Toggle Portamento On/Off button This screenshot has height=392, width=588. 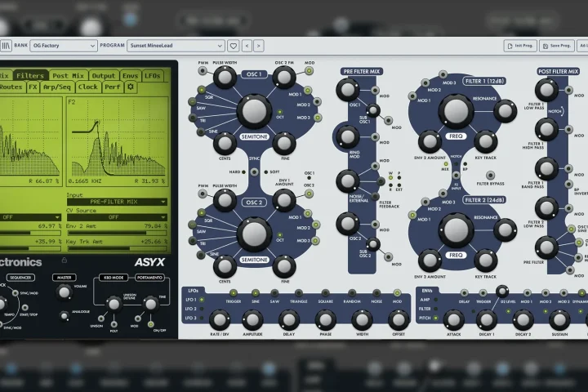click(x=151, y=324)
